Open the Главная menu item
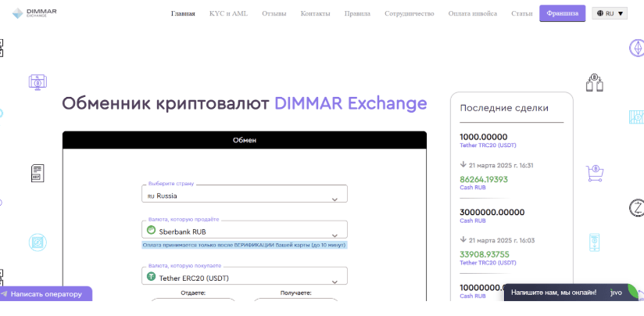 (x=183, y=13)
